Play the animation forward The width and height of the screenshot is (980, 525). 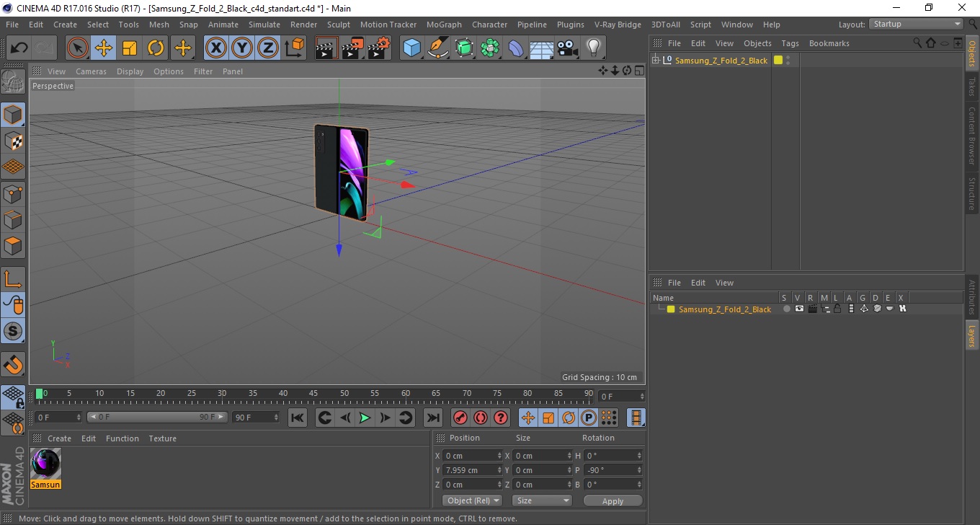(x=365, y=418)
